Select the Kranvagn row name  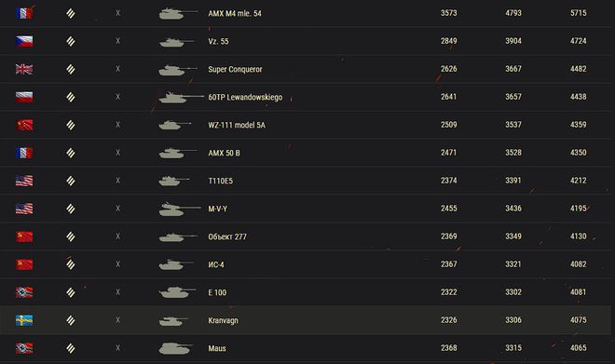click(x=224, y=320)
